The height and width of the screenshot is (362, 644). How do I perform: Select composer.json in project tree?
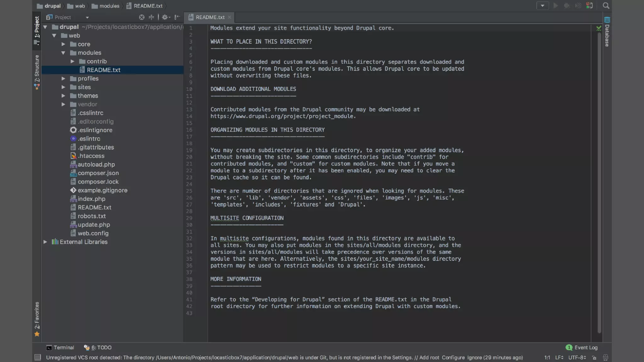tap(98, 173)
